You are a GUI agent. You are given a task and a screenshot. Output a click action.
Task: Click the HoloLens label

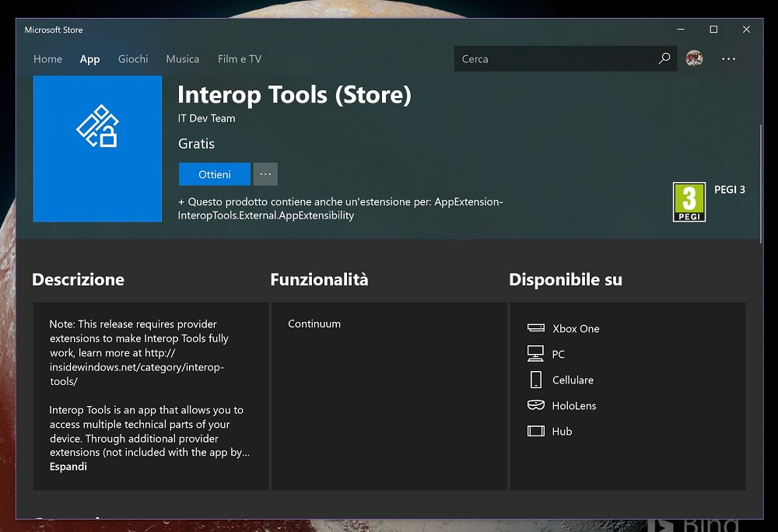point(574,405)
